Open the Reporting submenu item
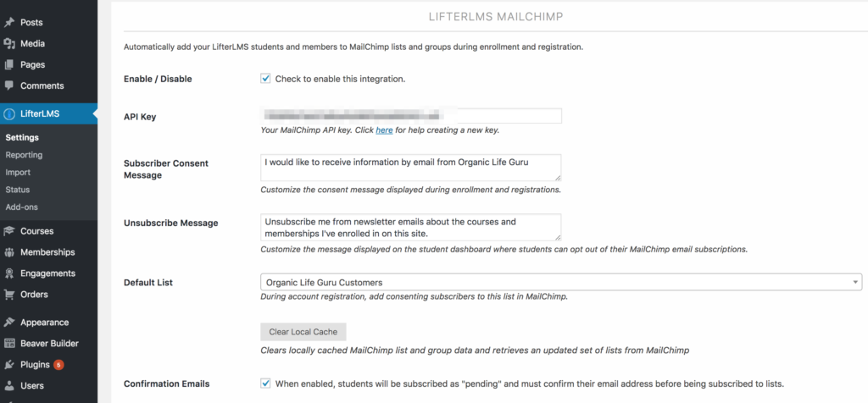This screenshot has width=868, height=403. 24,155
